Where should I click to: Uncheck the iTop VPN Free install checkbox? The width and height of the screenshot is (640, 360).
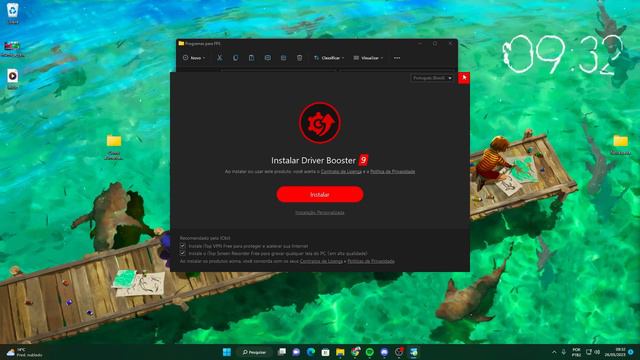click(182, 246)
